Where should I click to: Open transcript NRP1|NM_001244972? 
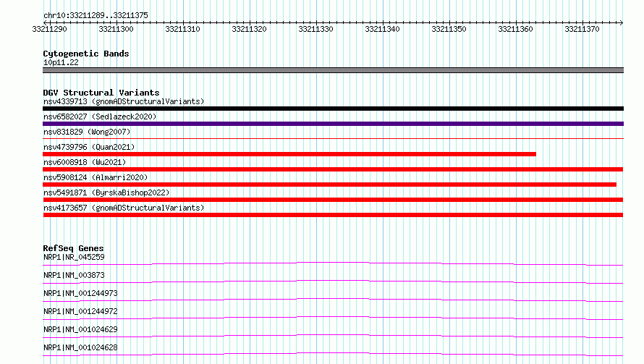(80, 311)
